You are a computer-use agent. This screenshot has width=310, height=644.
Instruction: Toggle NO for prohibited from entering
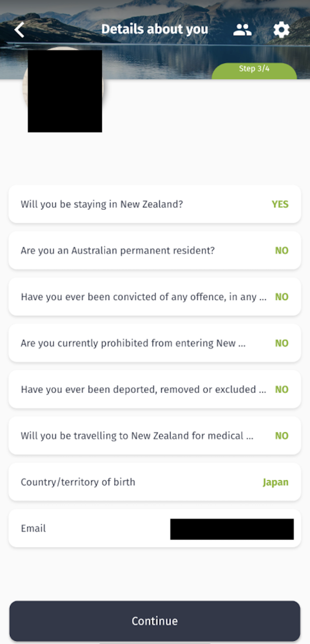coord(281,343)
